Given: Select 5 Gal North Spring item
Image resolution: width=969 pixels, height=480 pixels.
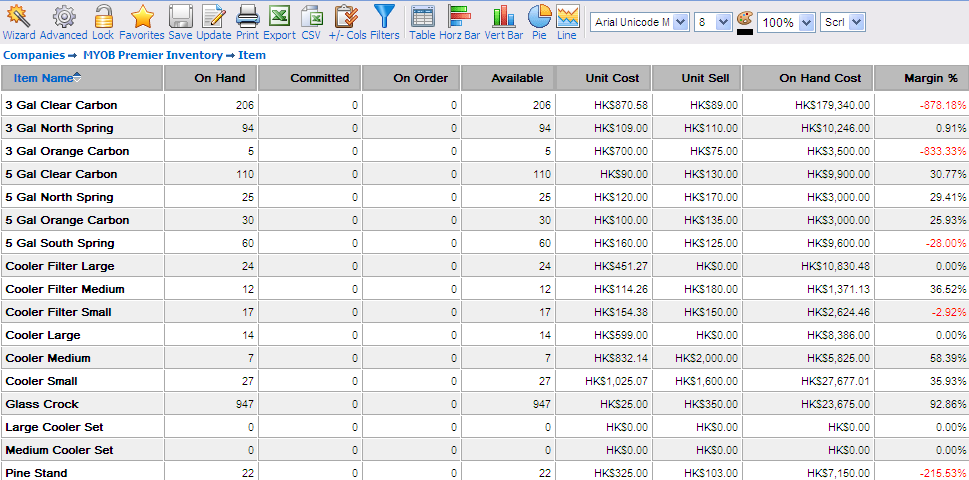Looking at the screenshot, I should [x=59, y=197].
